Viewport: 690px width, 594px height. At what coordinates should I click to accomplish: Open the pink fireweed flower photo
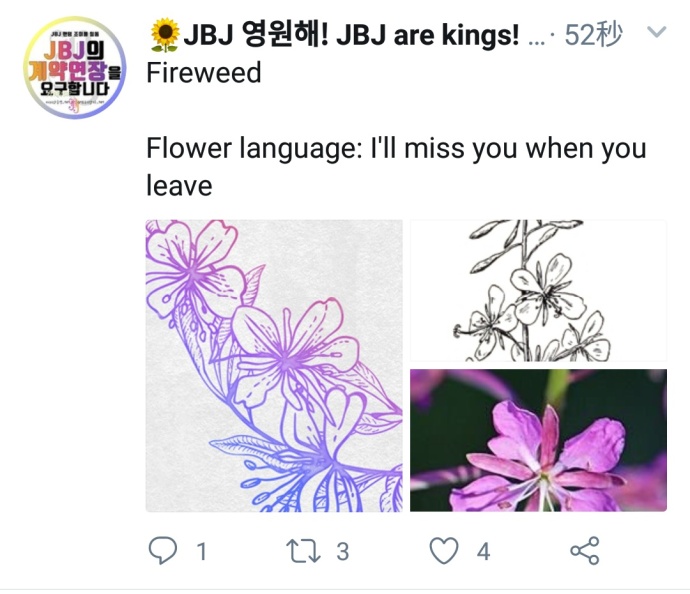pos(538,440)
